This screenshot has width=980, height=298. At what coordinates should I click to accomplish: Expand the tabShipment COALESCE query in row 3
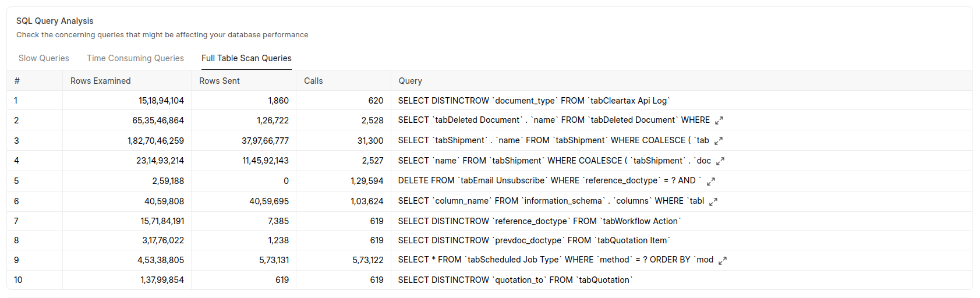pyautogui.click(x=719, y=141)
